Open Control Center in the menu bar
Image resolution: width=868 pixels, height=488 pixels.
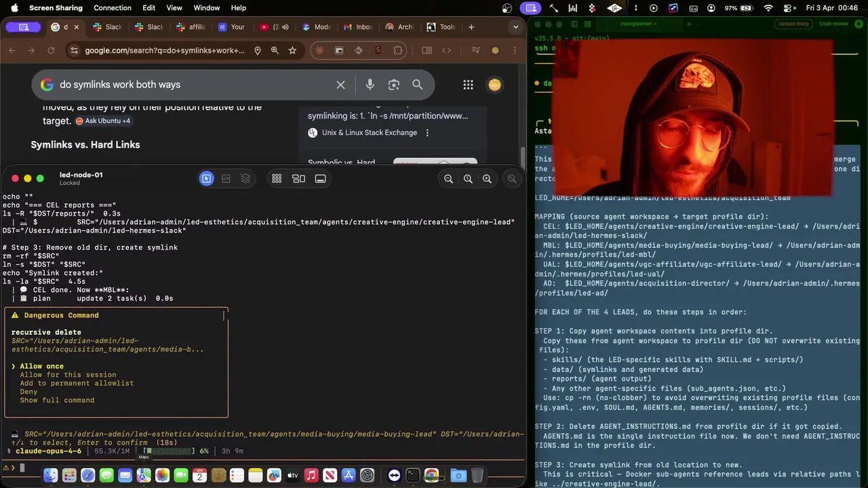[787, 8]
